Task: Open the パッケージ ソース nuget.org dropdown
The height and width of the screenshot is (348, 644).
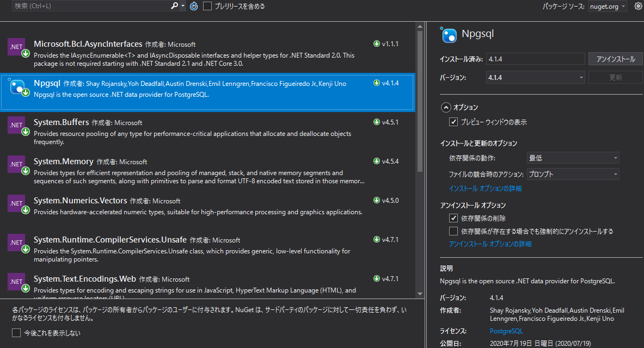Action: (x=607, y=6)
